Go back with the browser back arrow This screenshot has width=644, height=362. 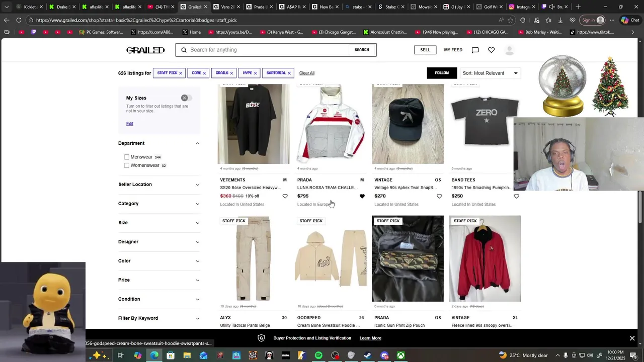point(7,20)
